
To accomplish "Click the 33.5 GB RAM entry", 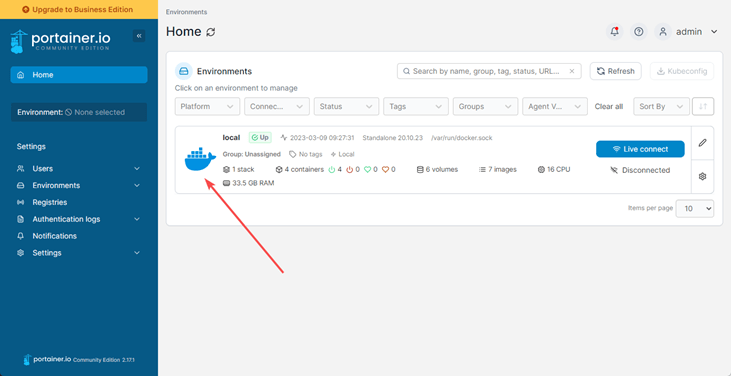I will (248, 183).
